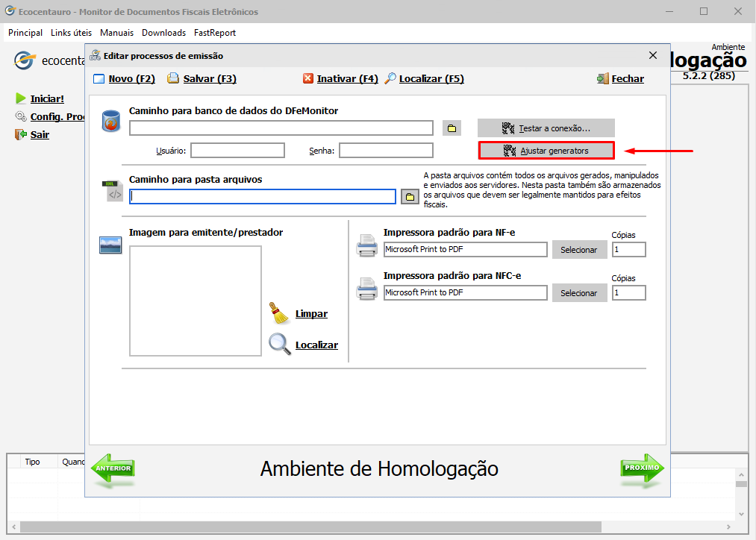Image resolution: width=756 pixels, height=540 pixels.
Task: Click NF-e Cópias number field
Action: [x=628, y=250]
